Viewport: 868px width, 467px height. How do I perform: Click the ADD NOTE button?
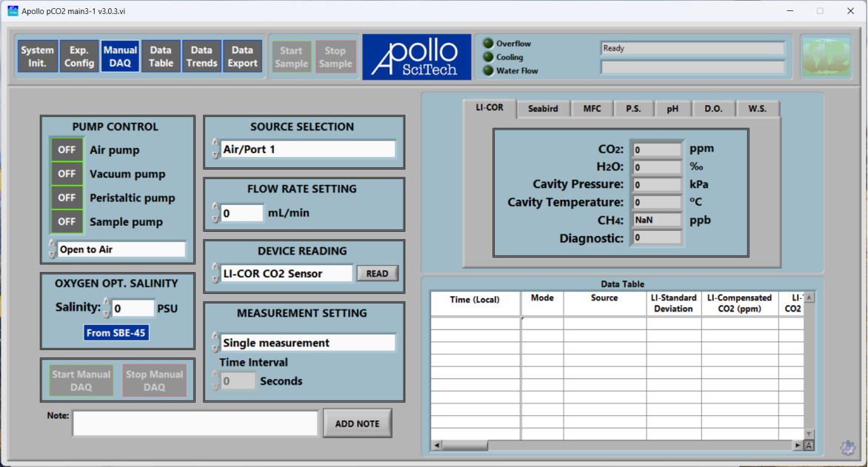[357, 423]
